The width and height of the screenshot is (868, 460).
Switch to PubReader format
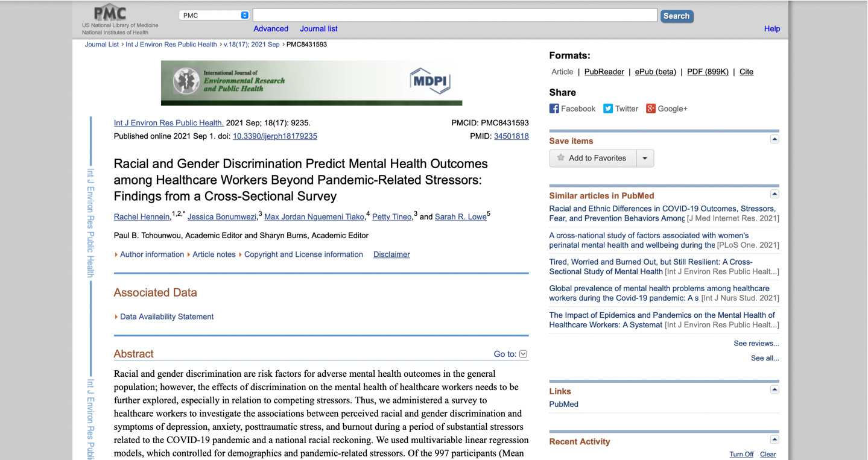(x=604, y=72)
